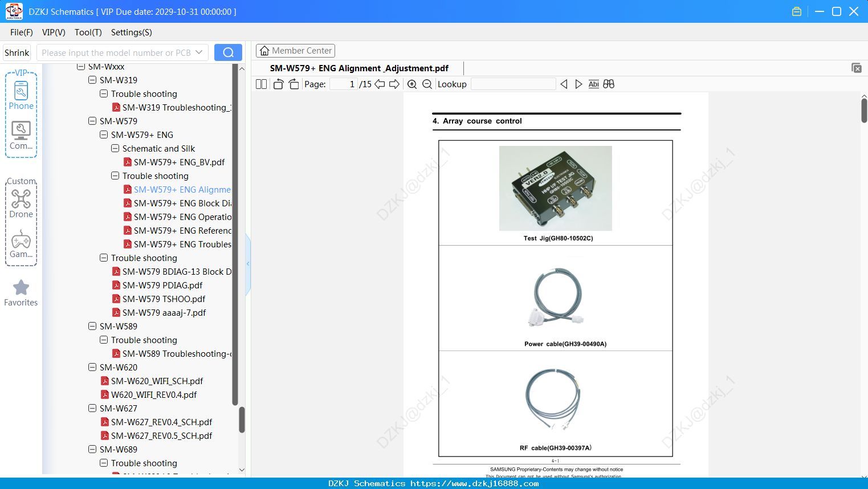Collapse the SM-Wxxx tree node

(x=81, y=67)
